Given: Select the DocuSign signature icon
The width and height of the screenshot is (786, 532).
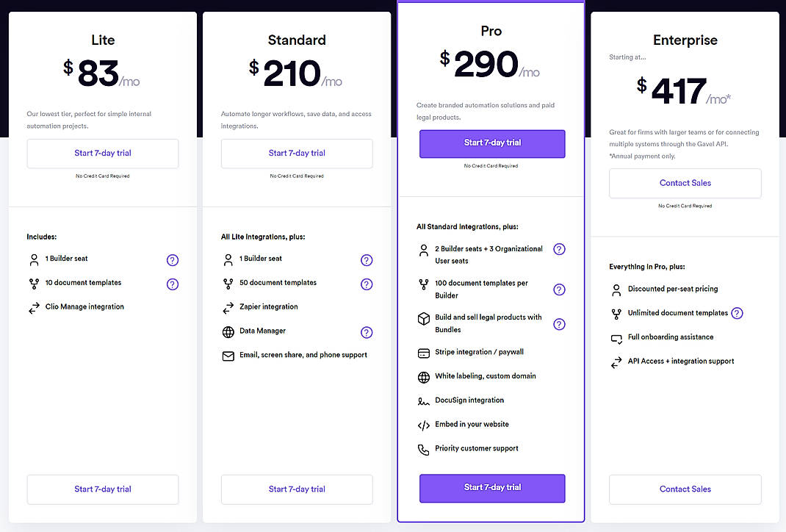Looking at the screenshot, I should tap(423, 400).
